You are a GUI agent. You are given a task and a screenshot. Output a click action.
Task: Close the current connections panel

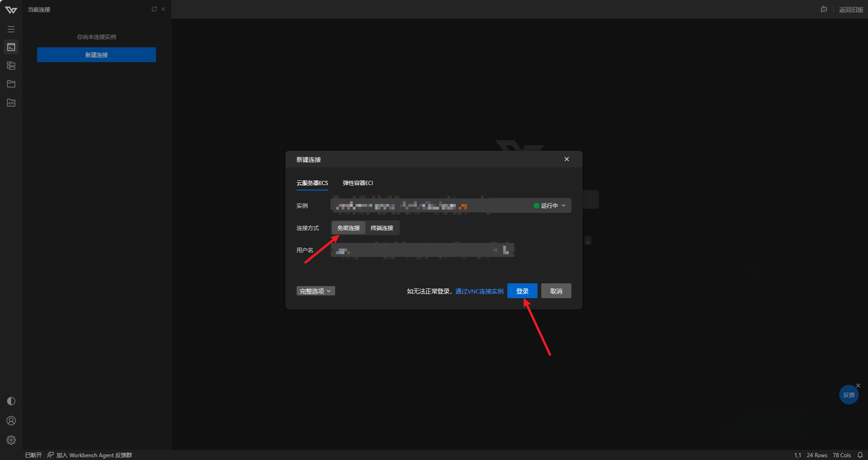(163, 9)
